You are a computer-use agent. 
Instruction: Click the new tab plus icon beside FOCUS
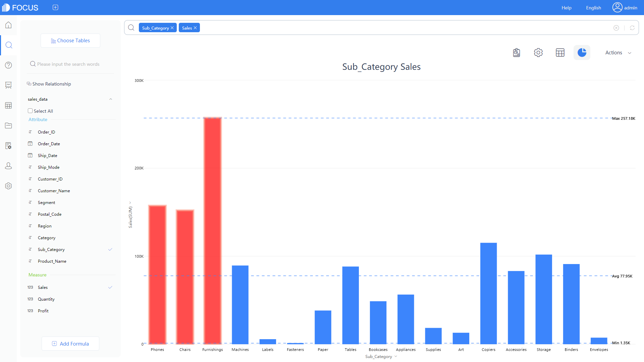[55, 7]
